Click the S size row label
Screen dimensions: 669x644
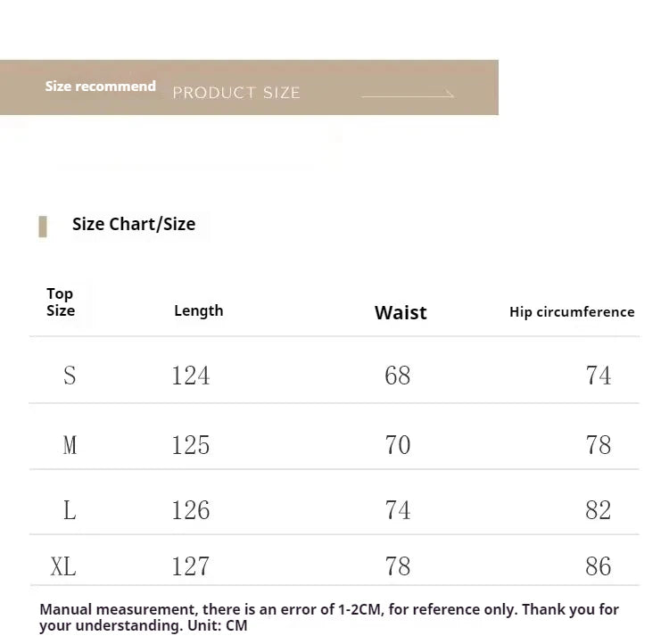coord(70,376)
